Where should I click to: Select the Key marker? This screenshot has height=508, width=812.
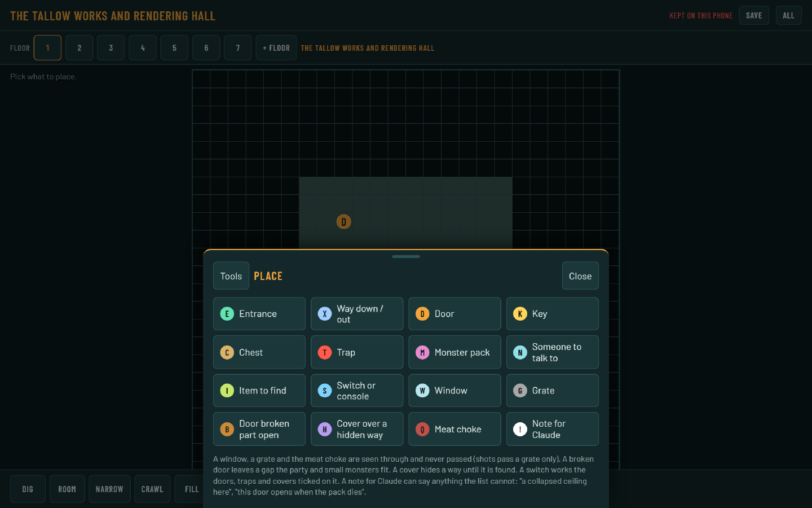point(553,314)
